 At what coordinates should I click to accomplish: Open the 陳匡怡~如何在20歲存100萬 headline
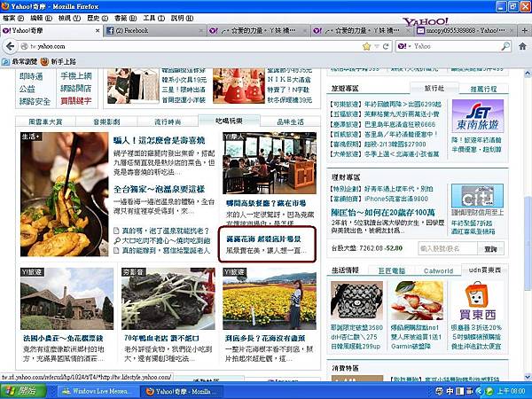click(x=383, y=213)
